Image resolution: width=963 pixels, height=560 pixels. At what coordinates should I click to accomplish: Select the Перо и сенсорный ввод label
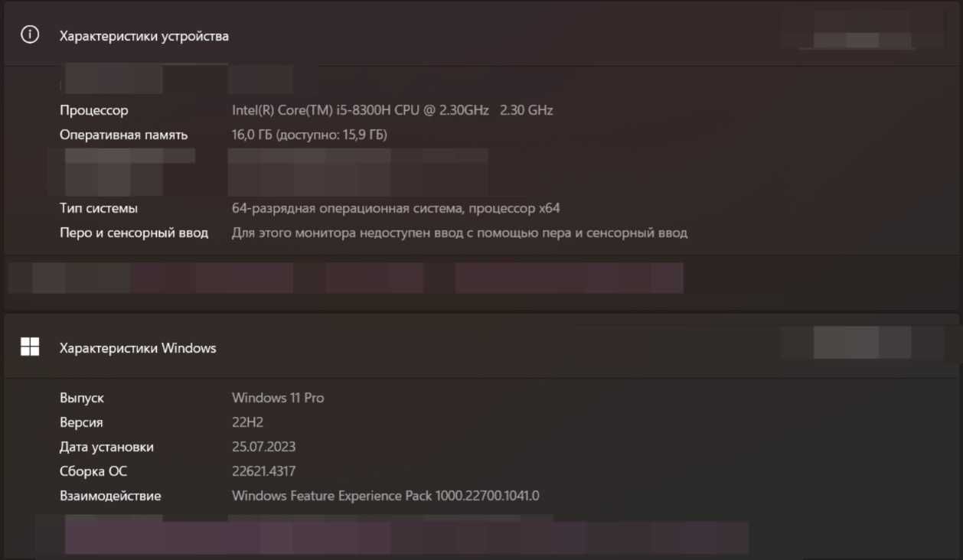click(134, 233)
